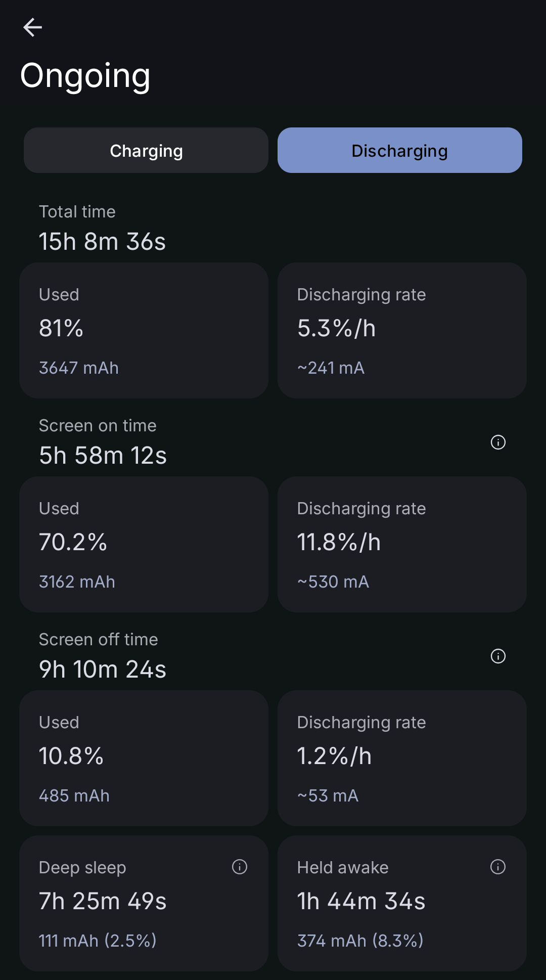
Task: Tap the 1.2%/h discharging rate card
Action: [x=402, y=758]
